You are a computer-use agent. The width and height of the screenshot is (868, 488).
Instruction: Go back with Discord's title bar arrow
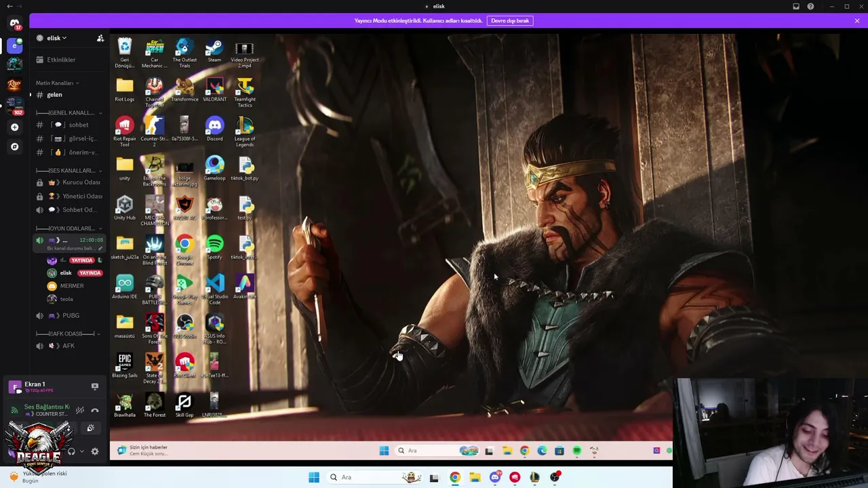point(9,6)
